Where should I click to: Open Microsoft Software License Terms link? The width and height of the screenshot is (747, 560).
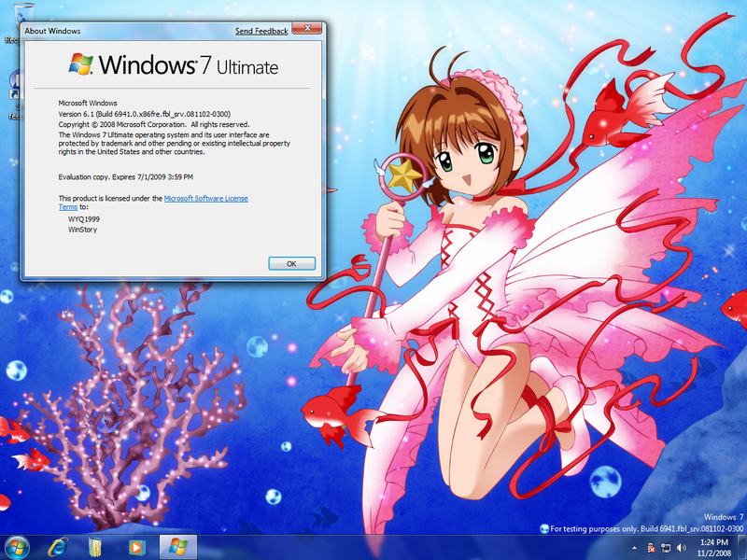[x=205, y=199]
